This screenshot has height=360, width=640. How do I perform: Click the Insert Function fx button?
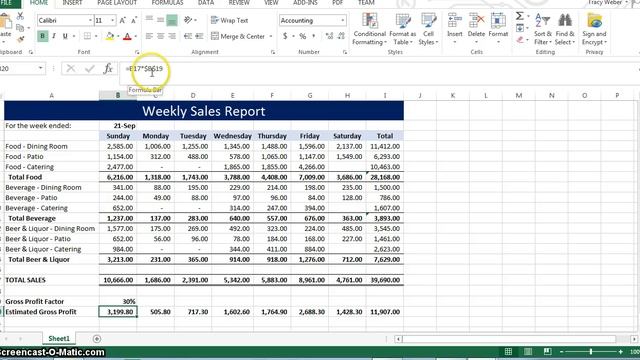[x=108, y=69]
